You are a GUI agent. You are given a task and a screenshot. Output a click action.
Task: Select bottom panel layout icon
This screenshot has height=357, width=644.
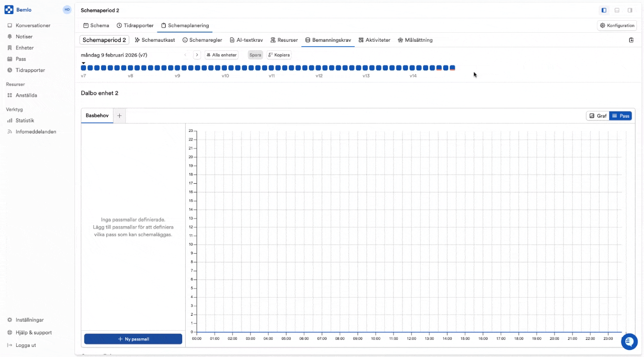[617, 10]
